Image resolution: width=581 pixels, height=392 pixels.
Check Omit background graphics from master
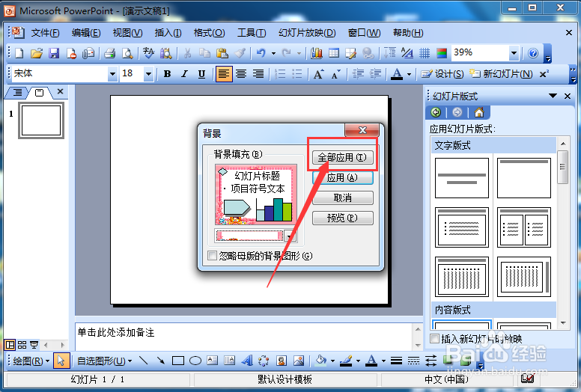click(x=212, y=256)
